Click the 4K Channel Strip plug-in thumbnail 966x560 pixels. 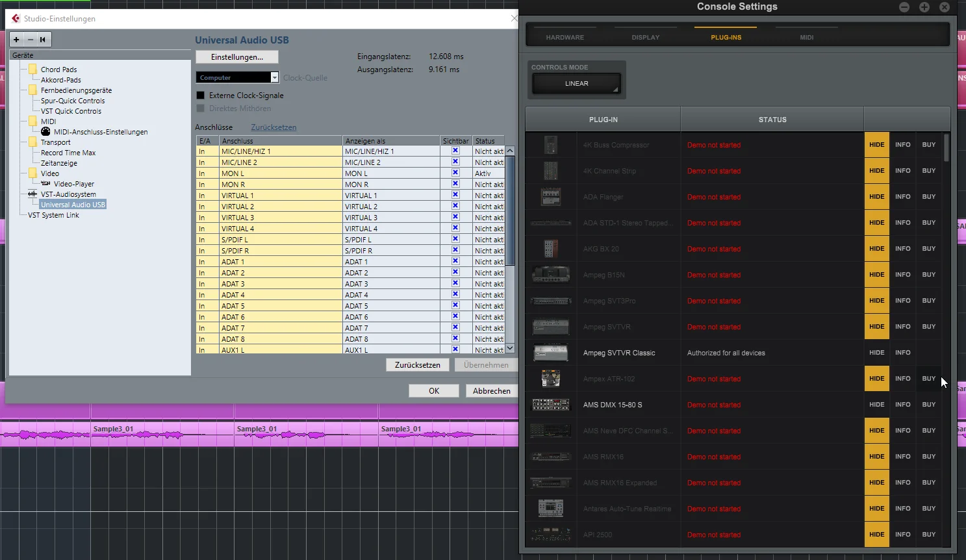[x=551, y=171]
